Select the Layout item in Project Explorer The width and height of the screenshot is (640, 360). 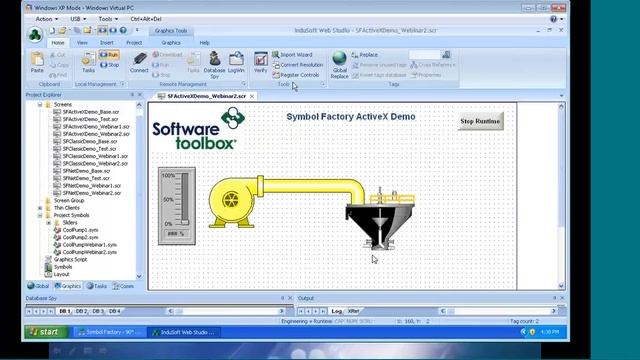61,274
